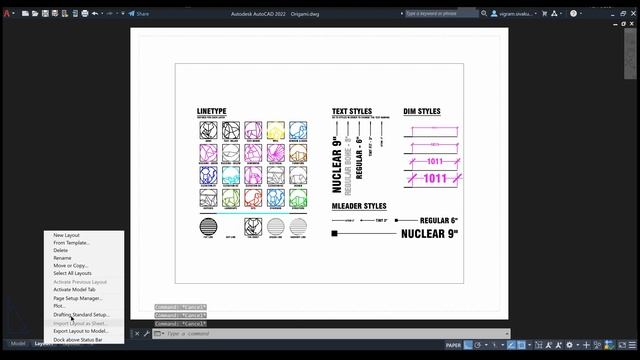Click the Save to Web & Mobile icon
The height and width of the screenshot is (360, 640).
tap(75, 13)
